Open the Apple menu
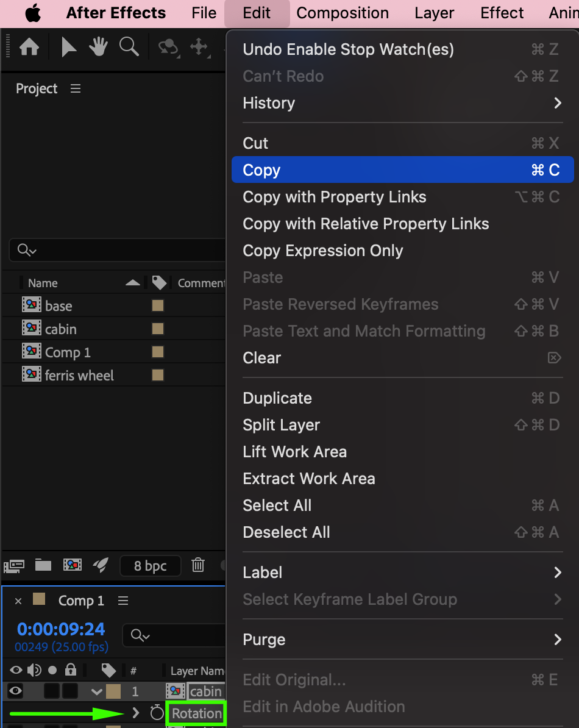Screen dimensions: 579x728 [33, 13]
